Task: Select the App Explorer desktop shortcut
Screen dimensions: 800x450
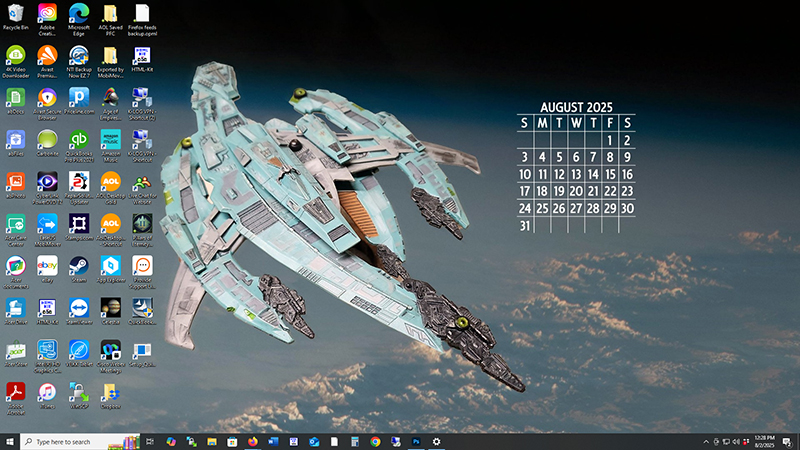Action: (111, 269)
